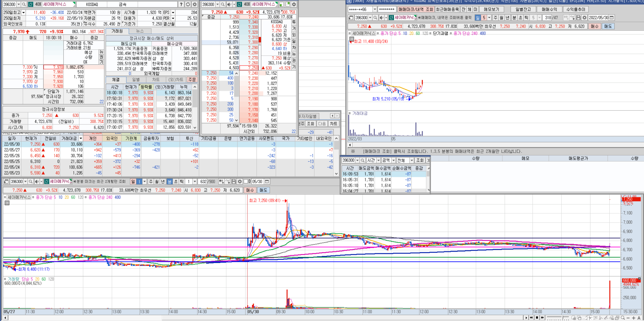Click settings gear in order book window header

point(294,4)
